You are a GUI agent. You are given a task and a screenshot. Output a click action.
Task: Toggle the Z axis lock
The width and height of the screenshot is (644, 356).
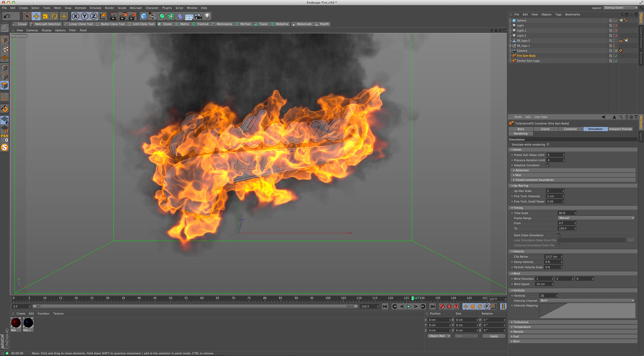tap(94, 16)
